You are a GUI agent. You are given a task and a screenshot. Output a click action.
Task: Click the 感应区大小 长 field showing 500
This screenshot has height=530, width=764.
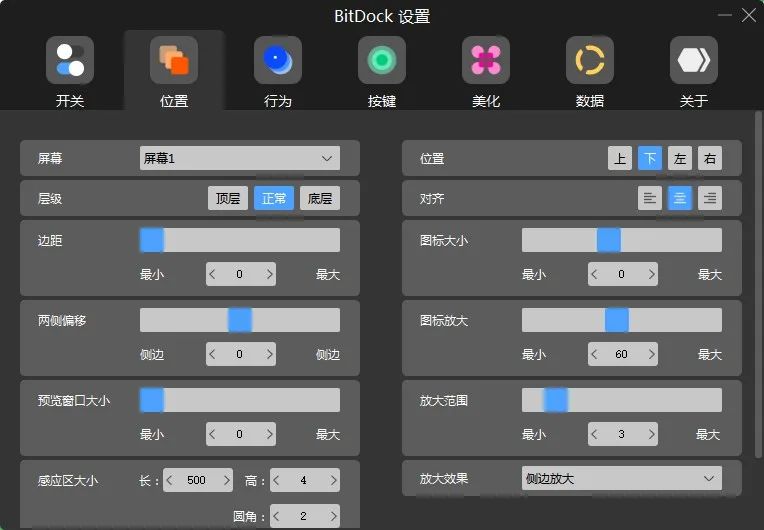click(x=196, y=480)
